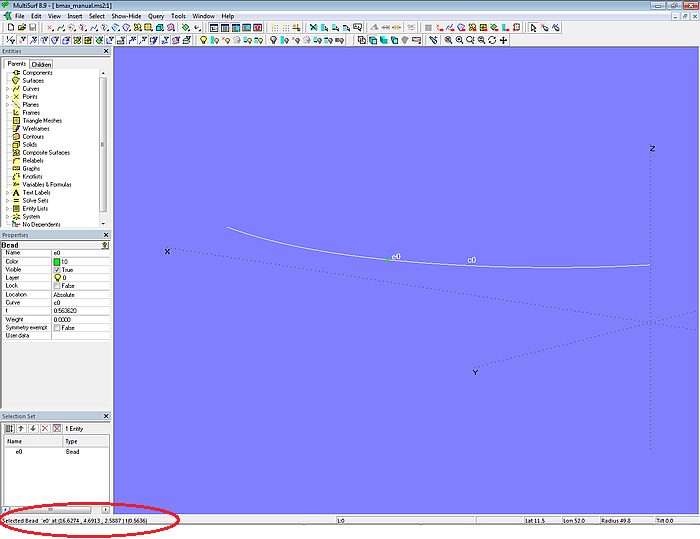Toggle the Lock checkbox in Properties

pos(57,286)
